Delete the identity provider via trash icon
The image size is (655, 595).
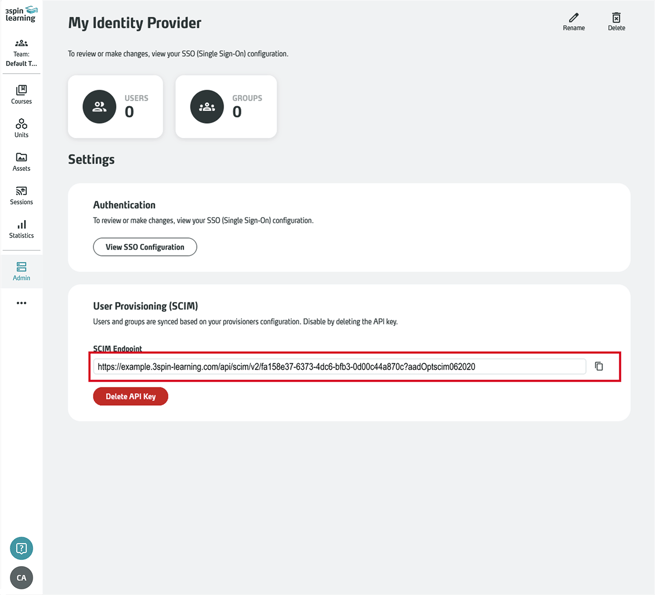click(x=616, y=22)
